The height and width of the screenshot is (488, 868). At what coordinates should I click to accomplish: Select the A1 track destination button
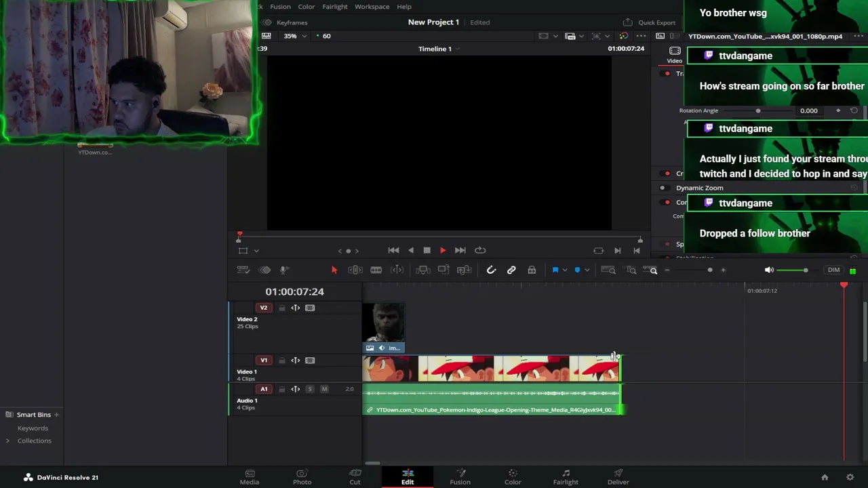264,389
